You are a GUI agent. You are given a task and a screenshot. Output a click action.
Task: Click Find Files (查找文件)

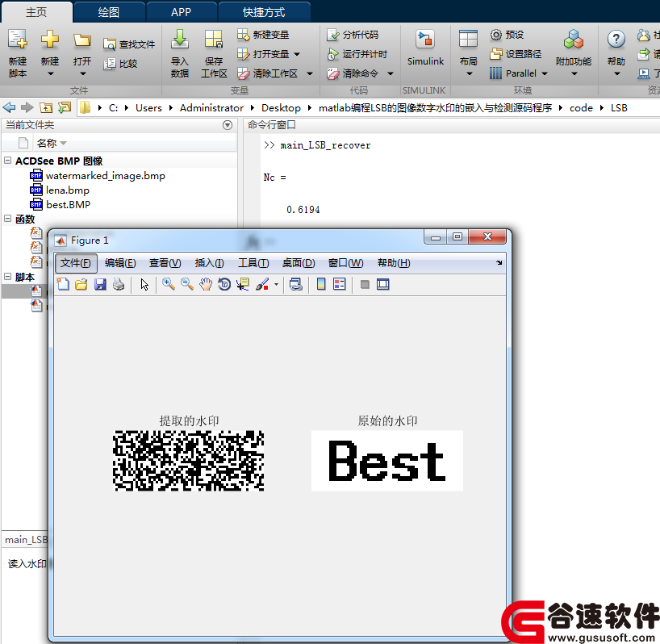[x=129, y=44]
